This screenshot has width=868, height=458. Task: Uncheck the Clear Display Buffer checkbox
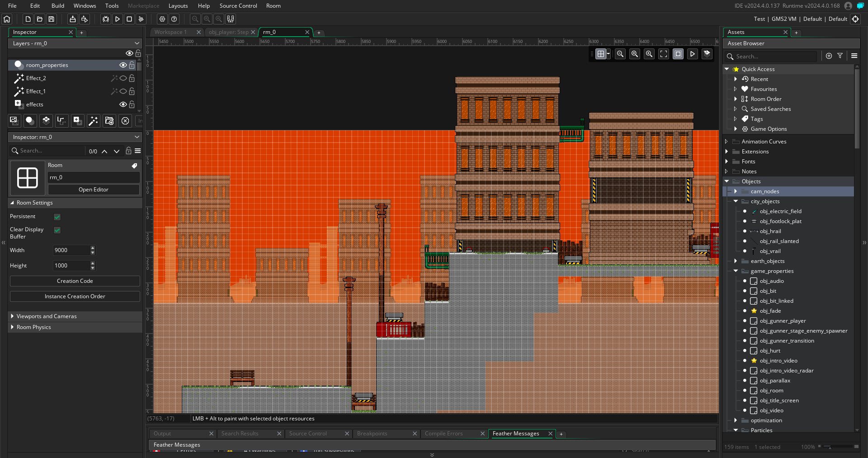click(x=57, y=230)
